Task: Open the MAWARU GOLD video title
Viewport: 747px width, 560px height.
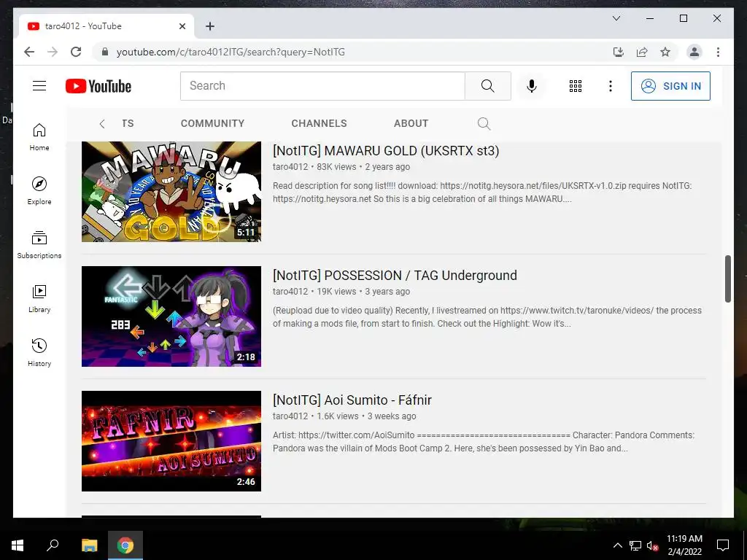Action: click(386, 150)
